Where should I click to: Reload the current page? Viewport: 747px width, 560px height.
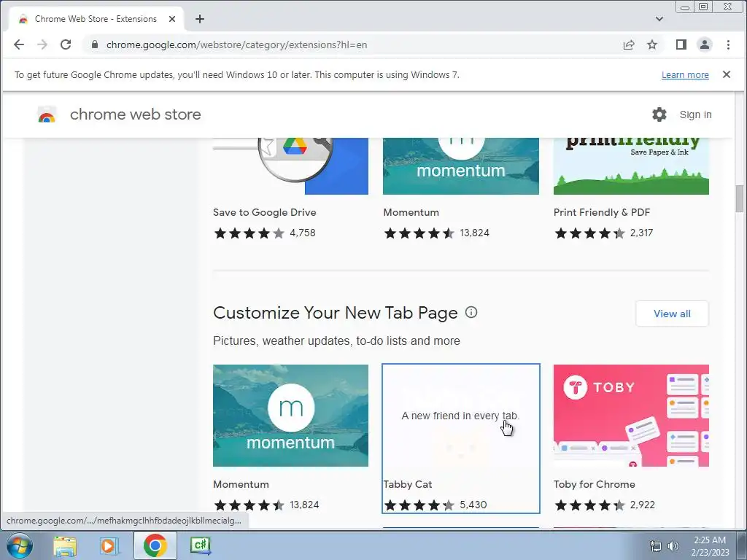click(x=66, y=44)
